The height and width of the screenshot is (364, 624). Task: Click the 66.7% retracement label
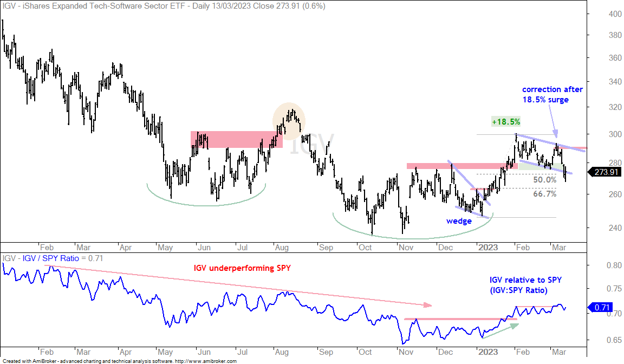click(545, 194)
